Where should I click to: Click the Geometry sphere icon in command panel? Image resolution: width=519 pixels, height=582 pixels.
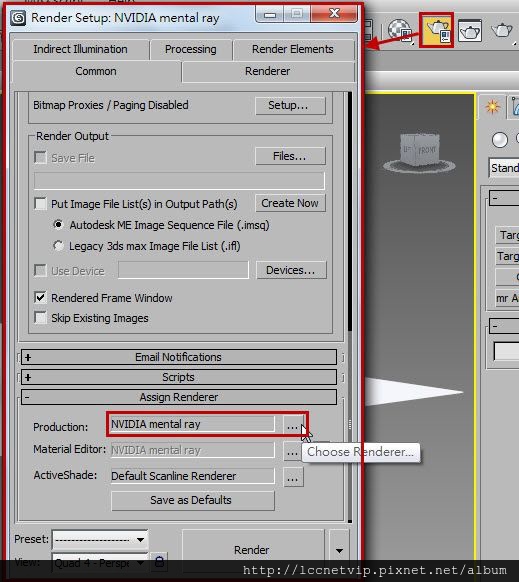click(x=499, y=140)
